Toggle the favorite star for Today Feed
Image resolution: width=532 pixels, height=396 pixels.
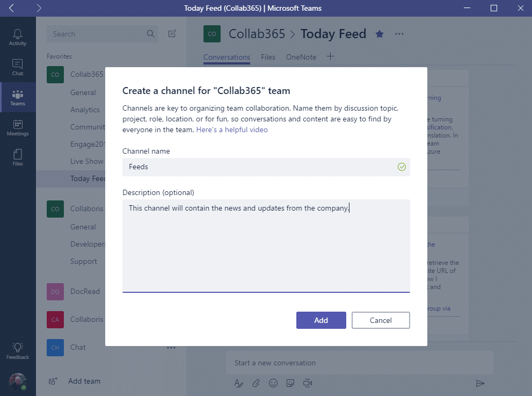point(380,34)
